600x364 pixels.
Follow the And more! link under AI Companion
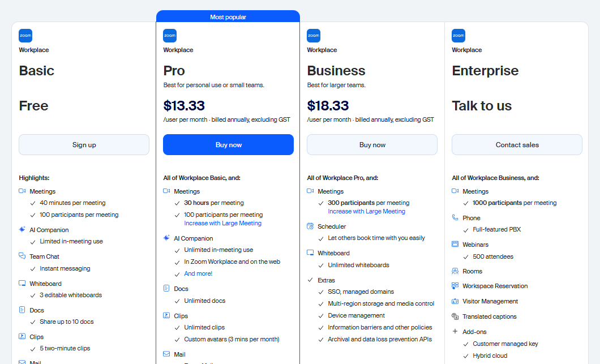tap(198, 273)
